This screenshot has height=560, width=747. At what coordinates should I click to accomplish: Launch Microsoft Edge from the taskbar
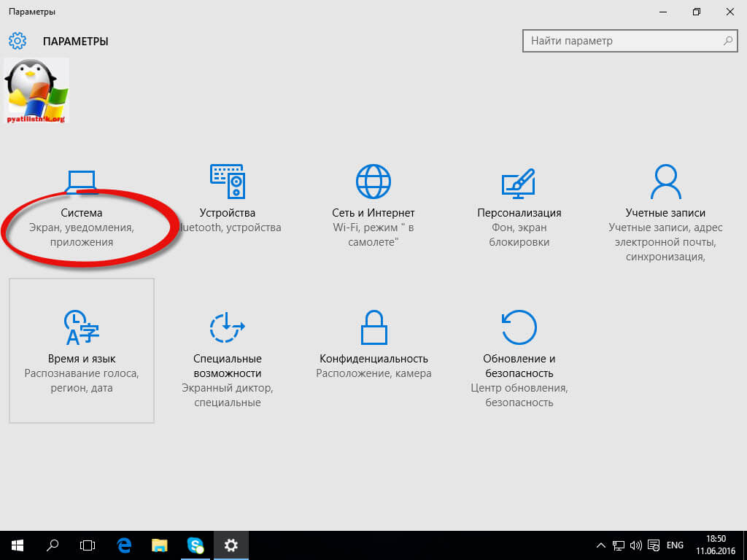click(124, 545)
